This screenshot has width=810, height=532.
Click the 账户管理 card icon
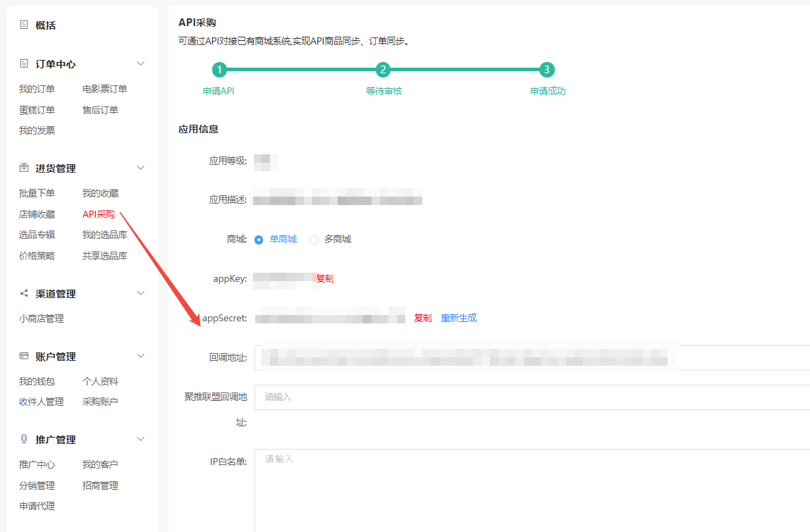click(x=24, y=356)
